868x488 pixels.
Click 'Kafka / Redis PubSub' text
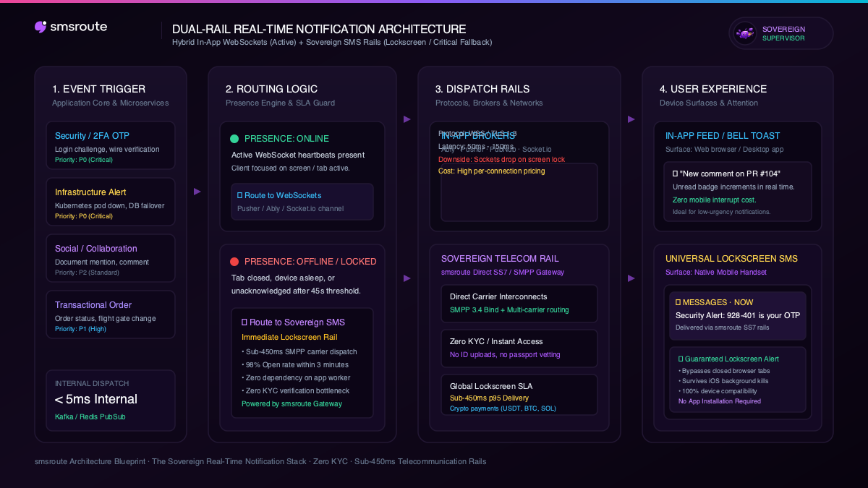(x=90, y=416)
